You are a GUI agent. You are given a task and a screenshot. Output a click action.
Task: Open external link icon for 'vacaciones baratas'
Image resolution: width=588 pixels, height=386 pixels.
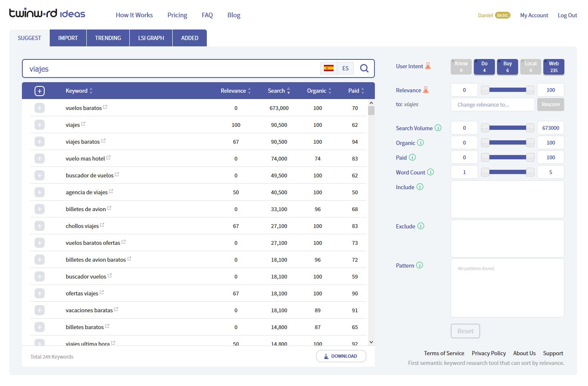pos(116,309)
